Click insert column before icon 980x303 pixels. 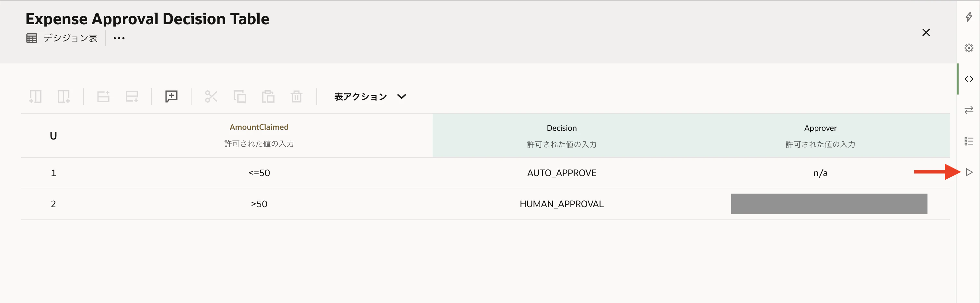click(x=35, y=96)
